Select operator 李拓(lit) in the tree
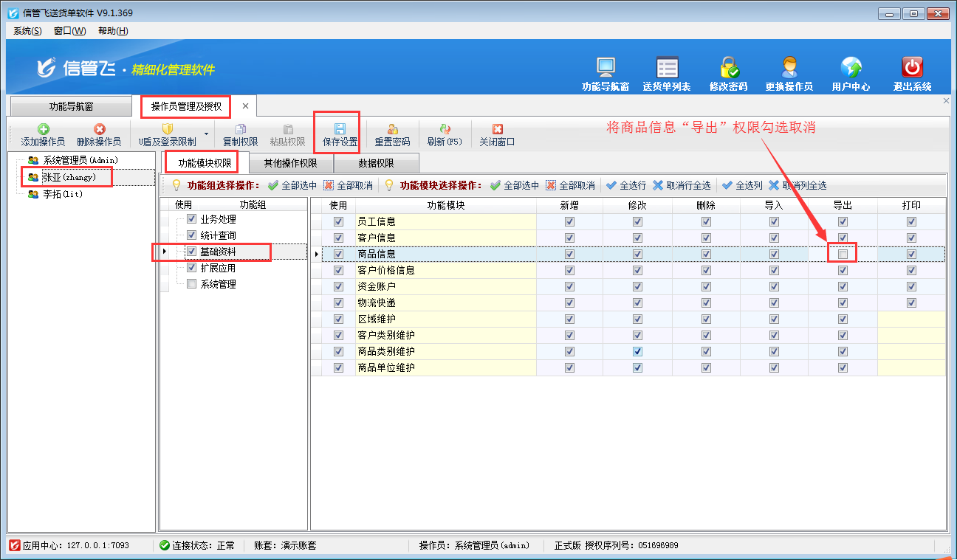Screen dimensions: 957x560 [x=62, y=194]
